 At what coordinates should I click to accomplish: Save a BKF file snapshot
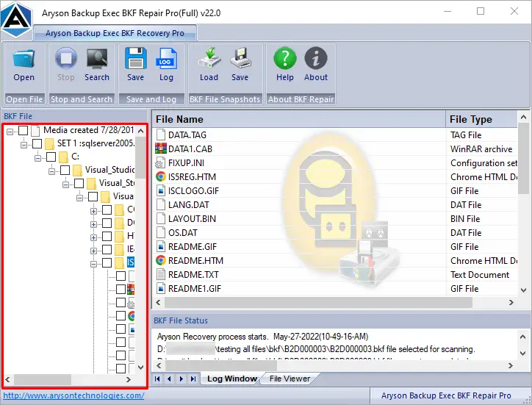(x=240, y=58)
